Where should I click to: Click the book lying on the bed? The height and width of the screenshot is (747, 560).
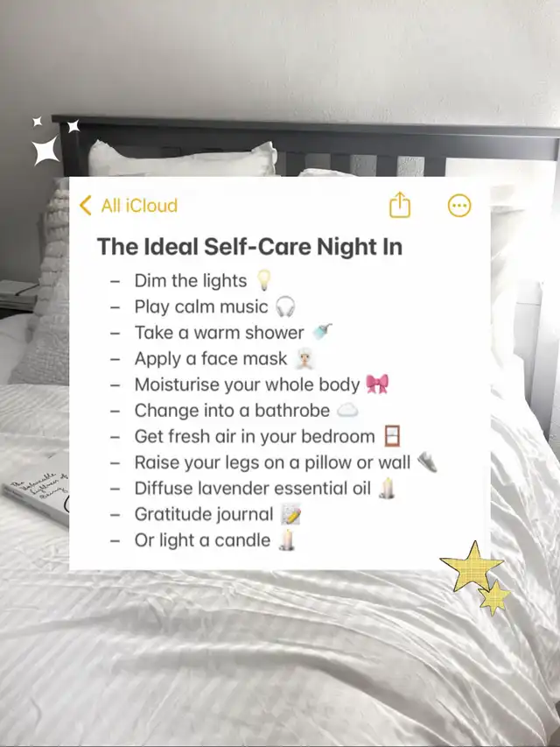37,490
